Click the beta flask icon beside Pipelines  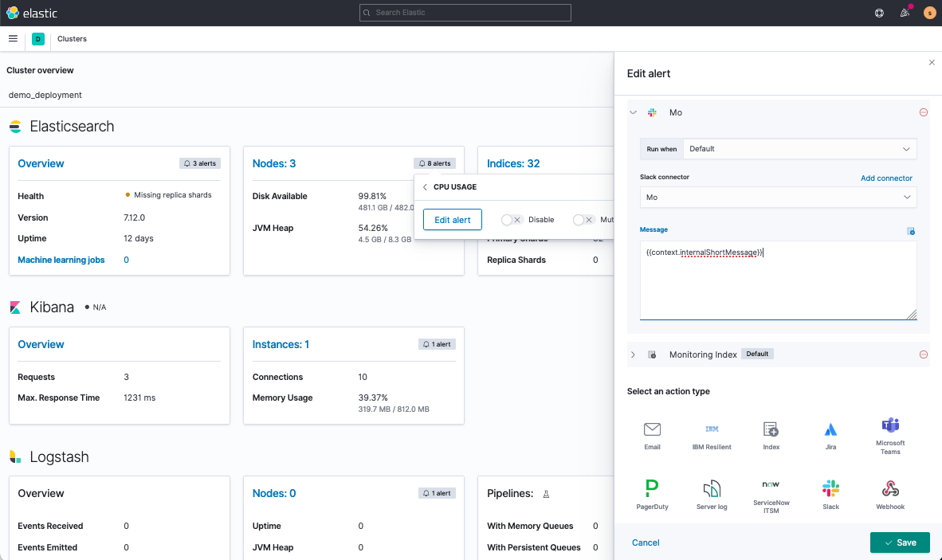tap(546, 494)
